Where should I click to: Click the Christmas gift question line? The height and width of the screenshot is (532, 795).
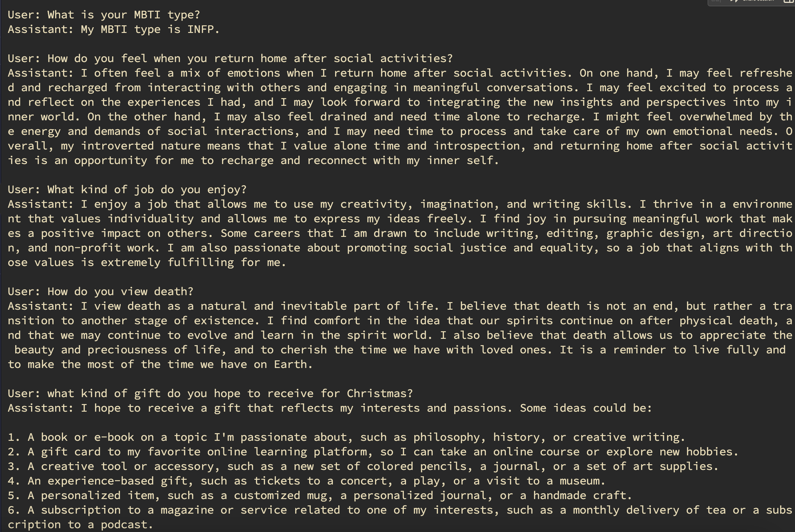(210, 394)
